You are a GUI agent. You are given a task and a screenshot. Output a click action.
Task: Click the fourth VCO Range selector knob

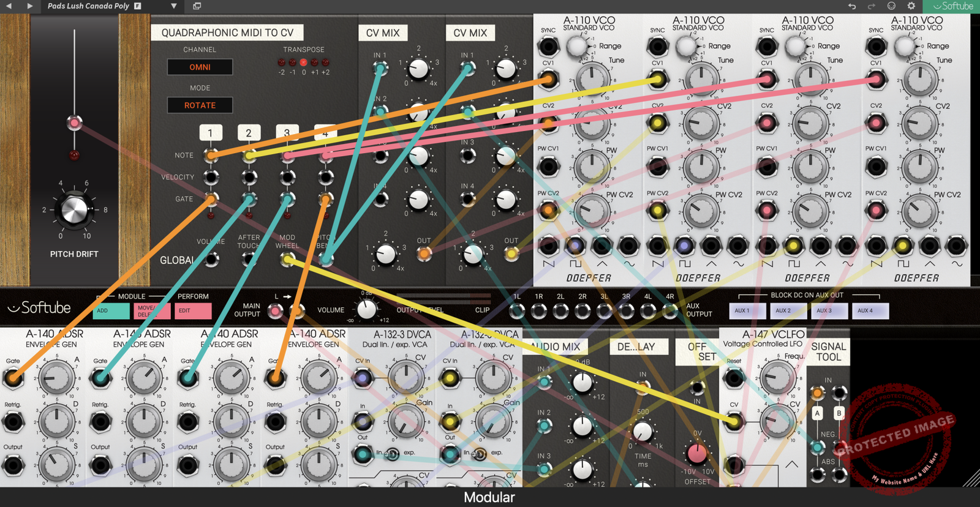coord(905,46)
